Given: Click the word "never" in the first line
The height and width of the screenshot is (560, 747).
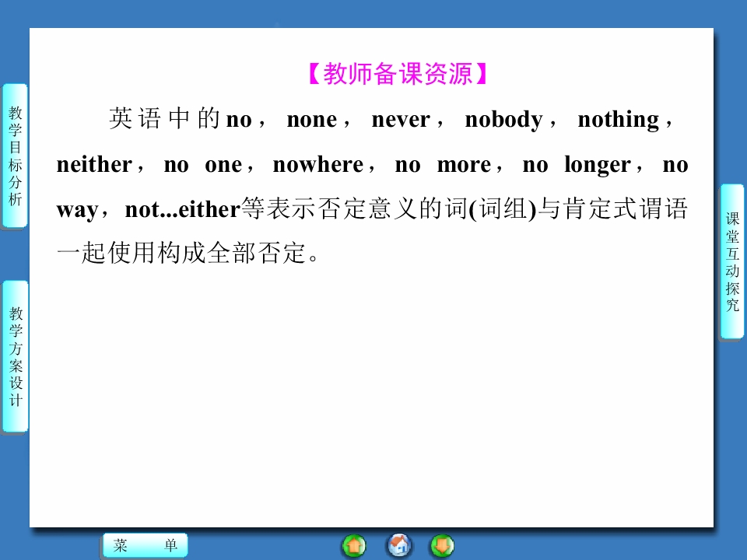Looking at the screenshot, I should [401, 120].
